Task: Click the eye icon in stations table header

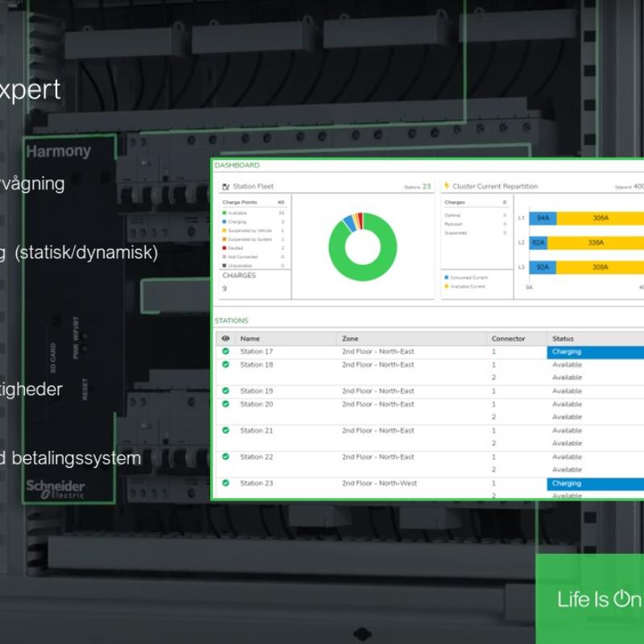Action: click(225, 338)
